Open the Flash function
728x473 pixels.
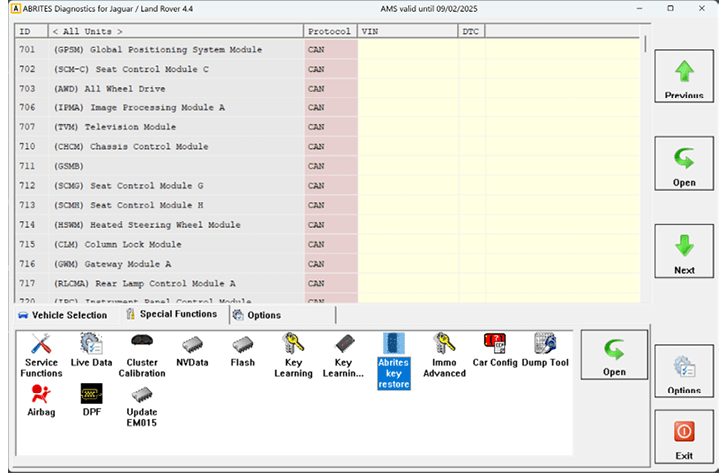(x=242, y=352)
